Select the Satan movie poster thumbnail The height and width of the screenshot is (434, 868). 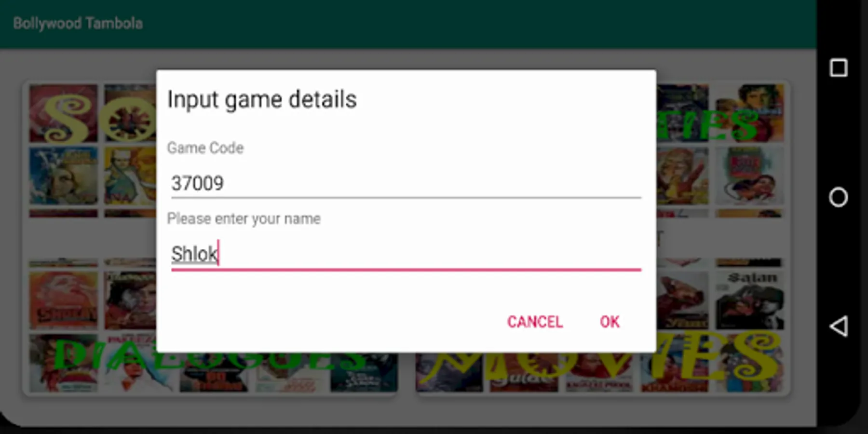coord(750,301)
